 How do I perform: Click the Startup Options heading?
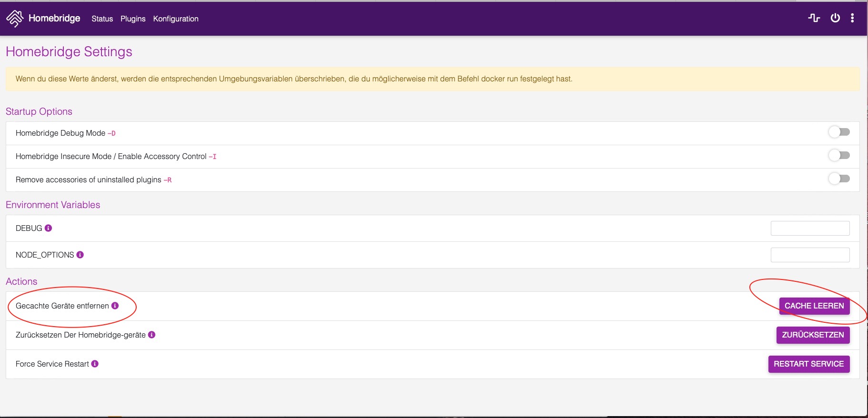pyautogui.click(x=39, y=111)
